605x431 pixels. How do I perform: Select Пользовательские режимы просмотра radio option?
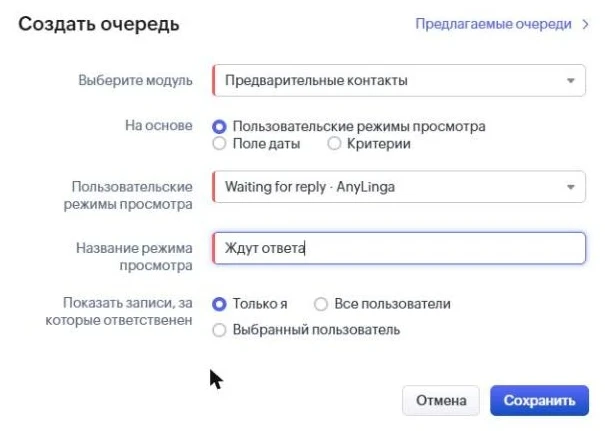click(219, 127)
